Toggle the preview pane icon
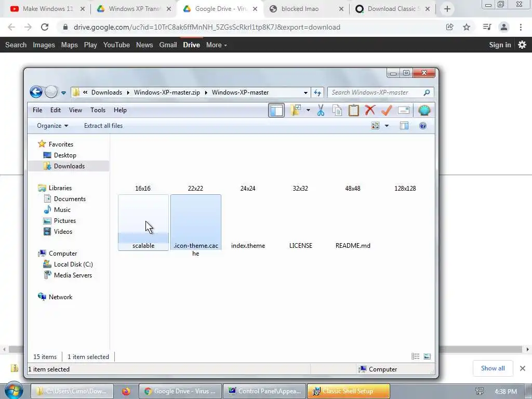 404,126
